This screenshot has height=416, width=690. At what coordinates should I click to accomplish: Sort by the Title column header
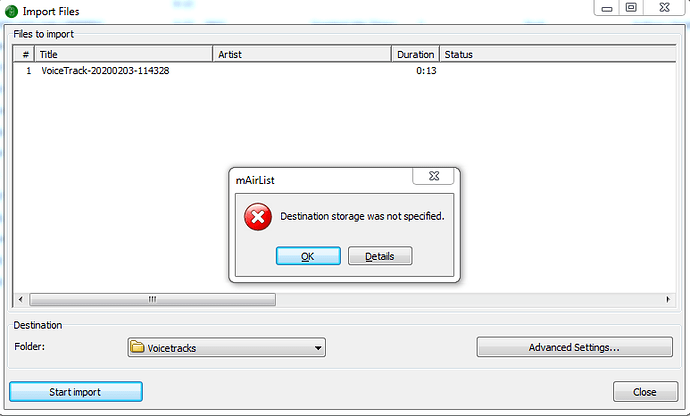pyautogui.click(x=124, y=55)
